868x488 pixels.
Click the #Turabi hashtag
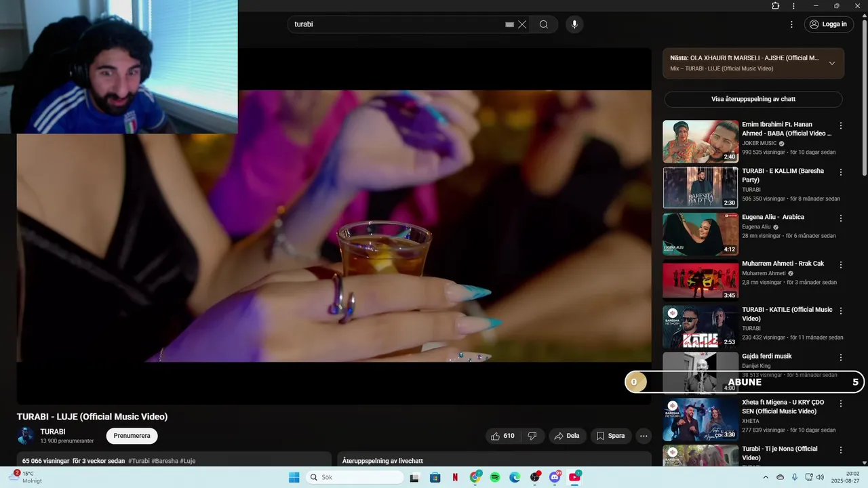[138, 461]
